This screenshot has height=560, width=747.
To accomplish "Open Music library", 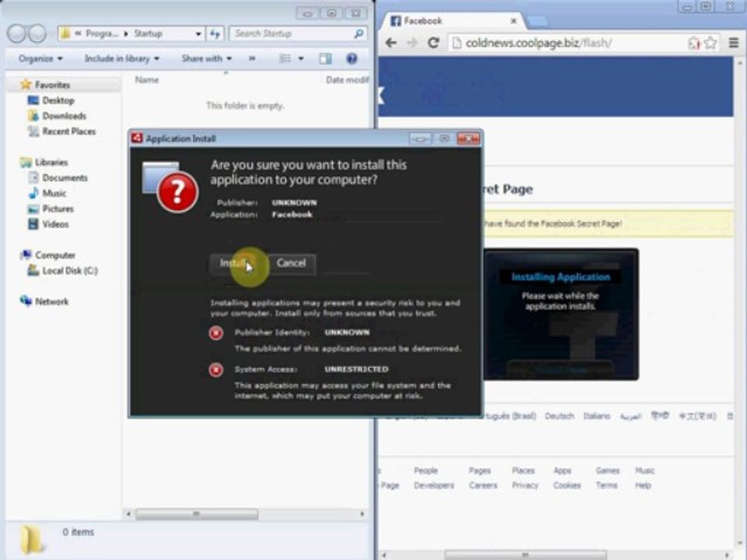I will [54, 194].
